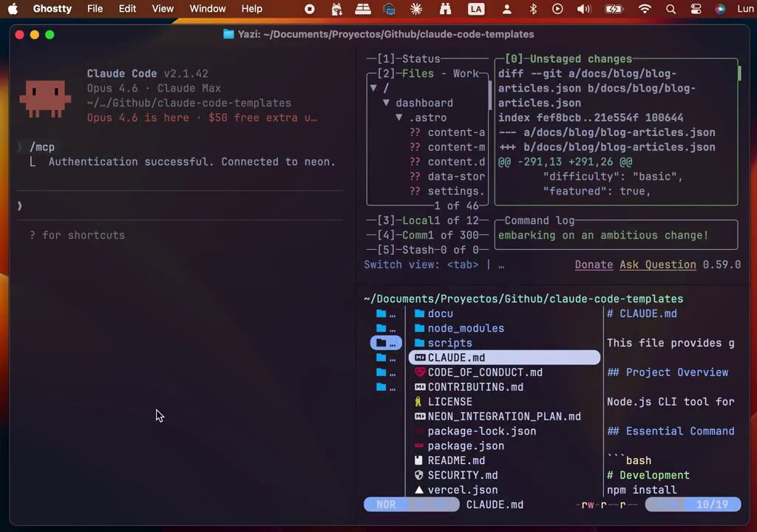757x532 pixels.
Task: Open the View menu
Action: click(163, 9)
